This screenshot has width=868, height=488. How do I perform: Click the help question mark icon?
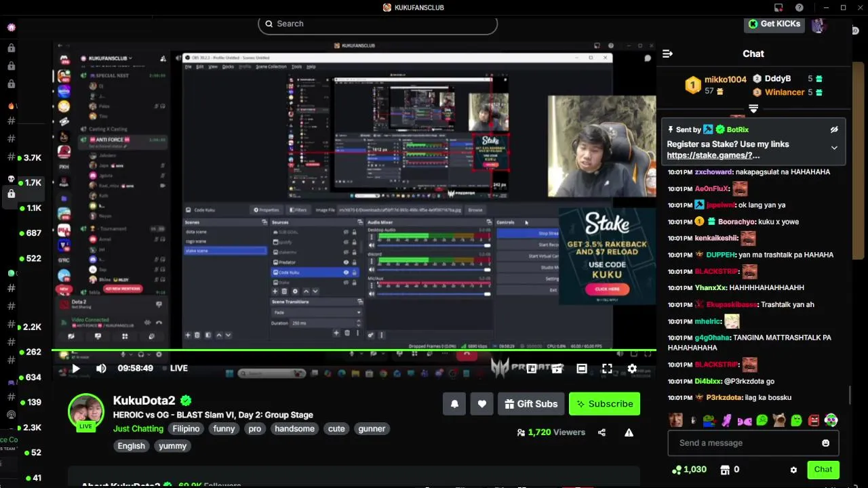point(800,7)
